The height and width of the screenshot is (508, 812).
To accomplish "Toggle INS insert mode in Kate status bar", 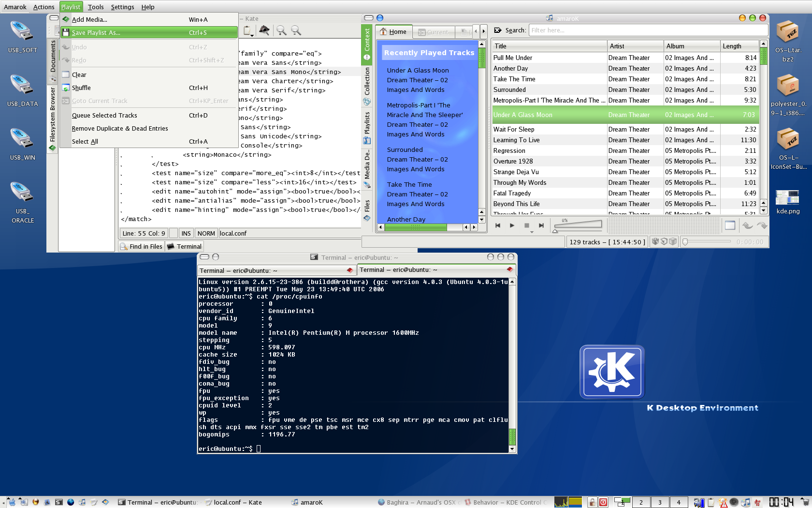I will pos(186,233).
